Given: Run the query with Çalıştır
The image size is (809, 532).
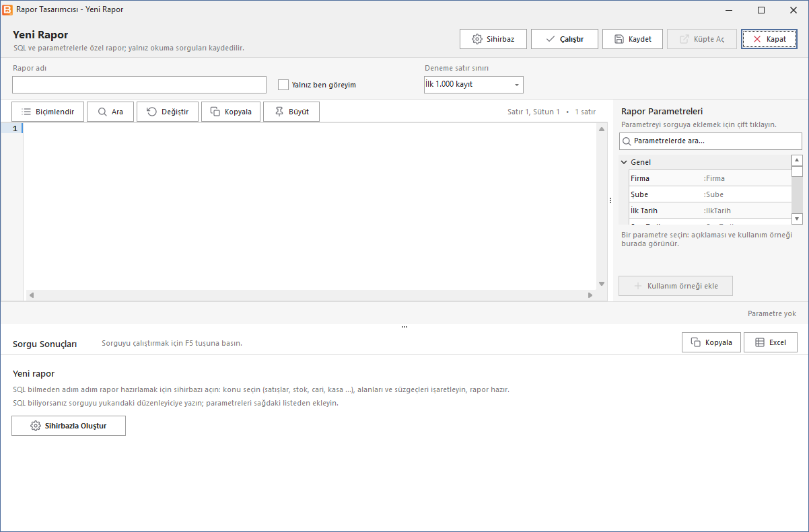Looking at the screenshot, I should tap(565, 39).
